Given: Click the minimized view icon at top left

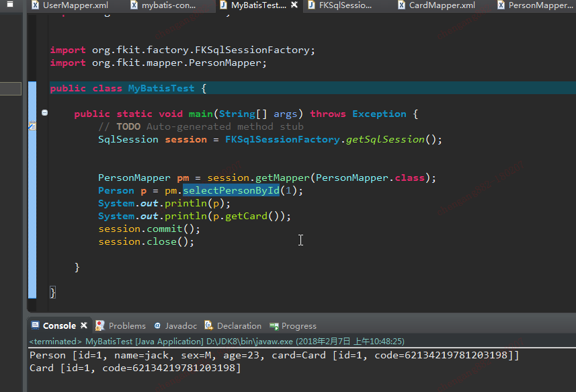Looking at the screenshot, I should [x=10, y=4].
